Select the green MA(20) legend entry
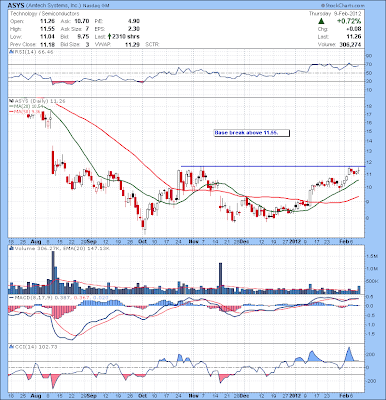This screenshot has width=386, height=400. (x=25, y=106)
